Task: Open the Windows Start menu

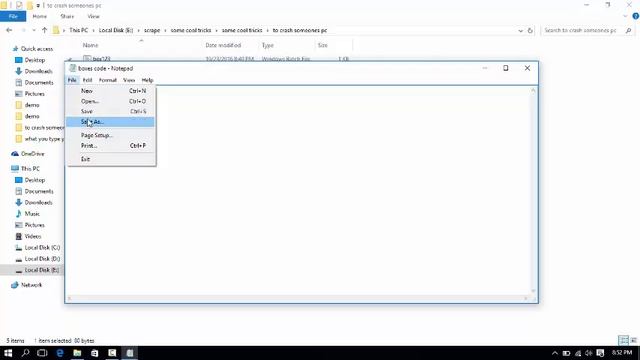Action: pyautogui.click(x=8, y=353)
